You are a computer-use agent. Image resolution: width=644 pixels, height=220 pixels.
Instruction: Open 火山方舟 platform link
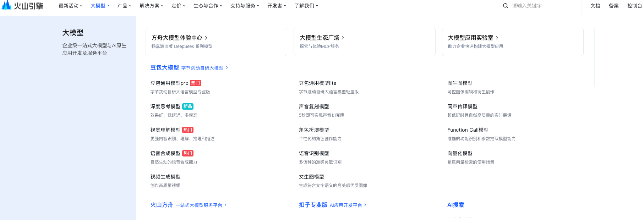[x=162, y=205]
